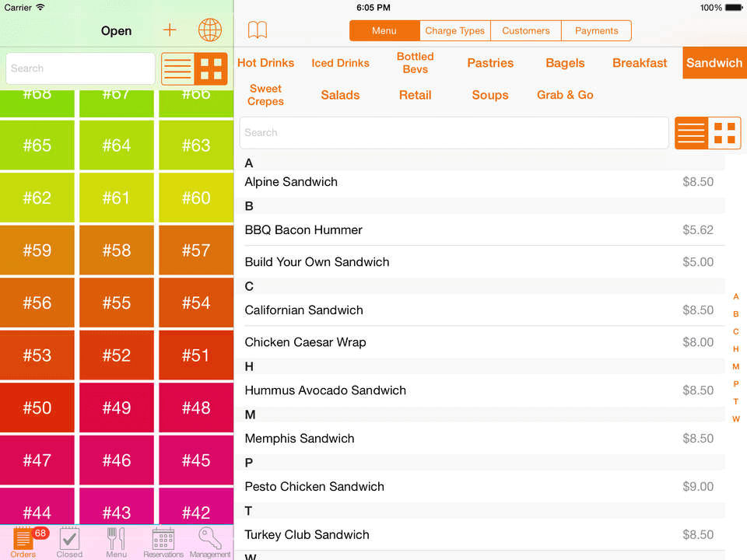Open order tile #54

point(196,303)
